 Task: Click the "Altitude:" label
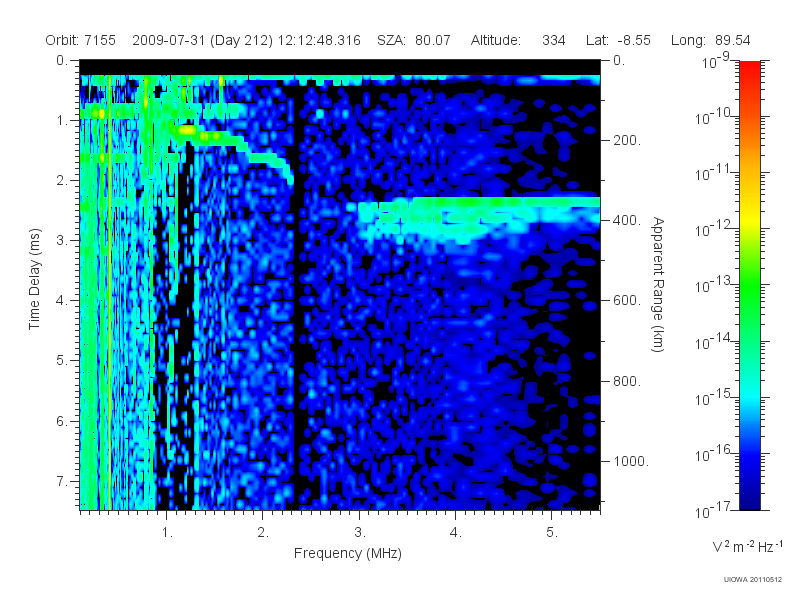[495, 40]
